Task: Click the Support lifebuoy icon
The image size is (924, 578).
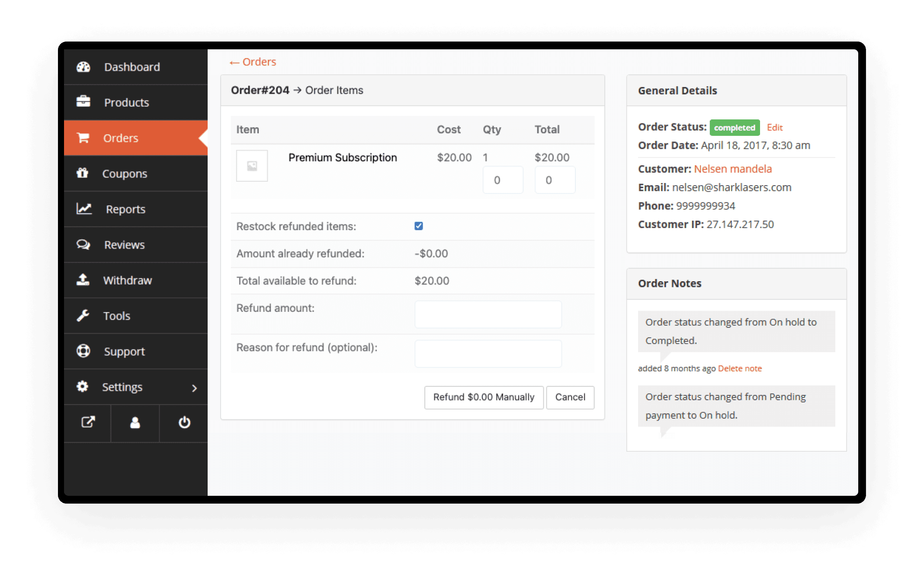Action: pyautogui.click(x=83, y=351)
